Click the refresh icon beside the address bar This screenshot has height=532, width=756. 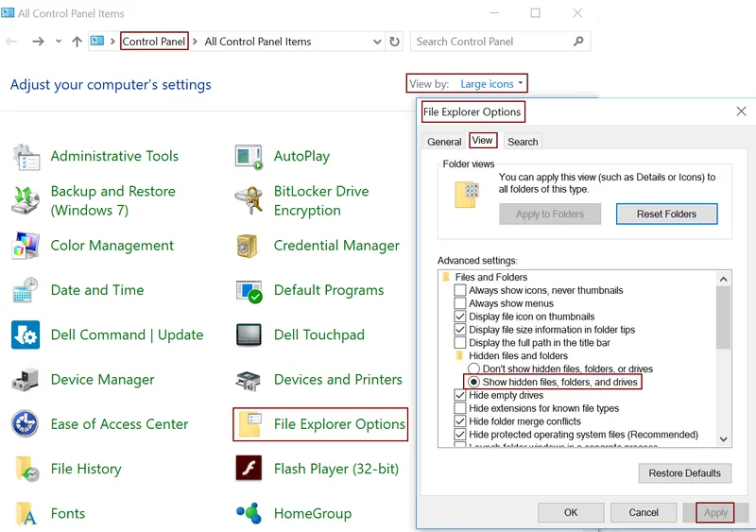394,42
